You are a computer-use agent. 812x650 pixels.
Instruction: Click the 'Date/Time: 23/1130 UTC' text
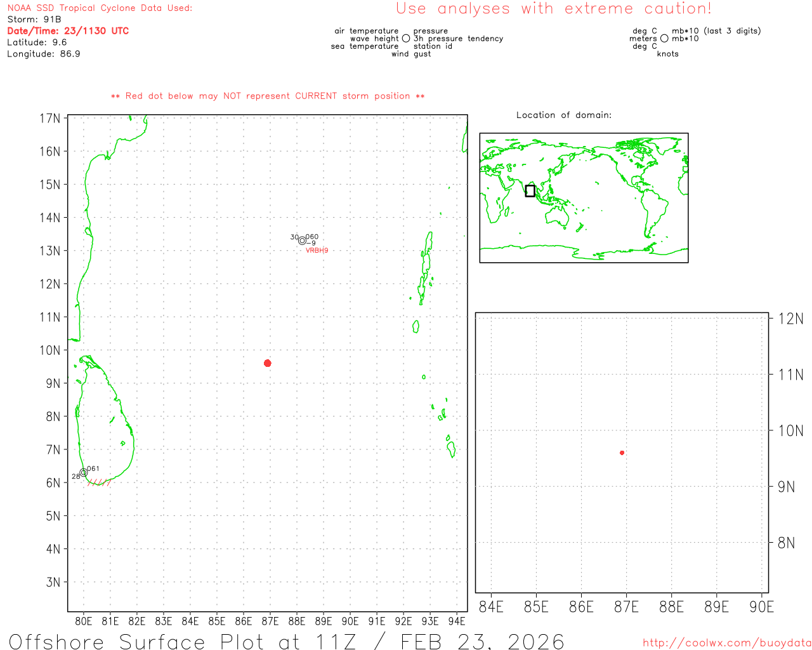(x=68, y=31)
